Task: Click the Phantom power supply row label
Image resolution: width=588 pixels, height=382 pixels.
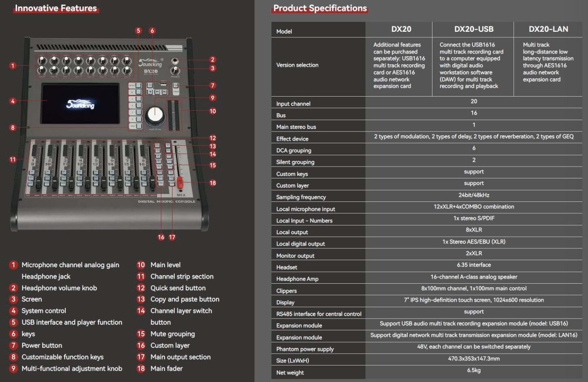Action: click(305, 349)
